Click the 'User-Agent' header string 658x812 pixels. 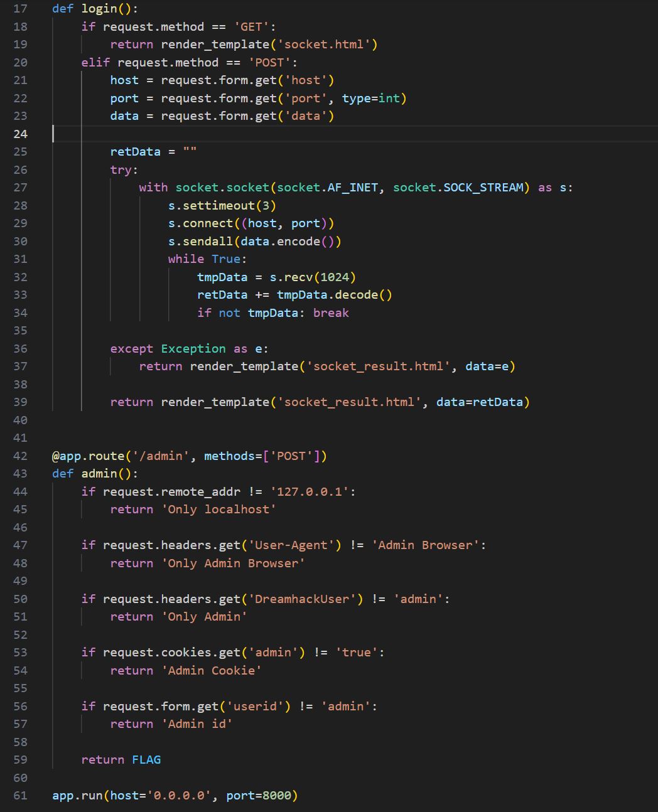tap(291, 545)
